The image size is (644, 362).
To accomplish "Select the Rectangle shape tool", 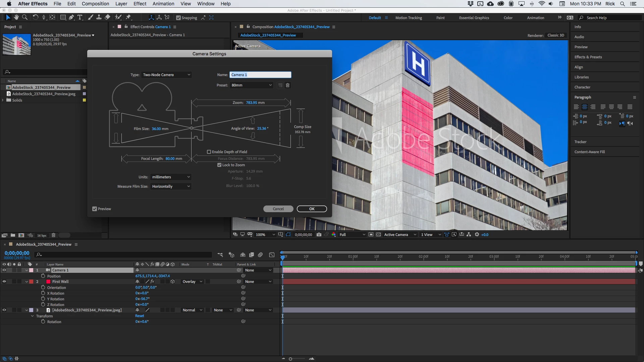I will click(63, 17).
